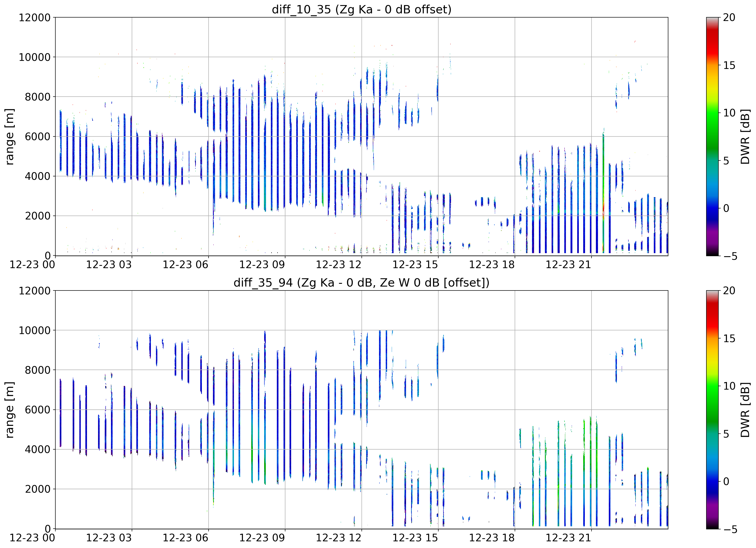Select the 4000 range tick in diff_10_35 plot
This screenshot has width=756, height=548.
(x=38, y=176)
